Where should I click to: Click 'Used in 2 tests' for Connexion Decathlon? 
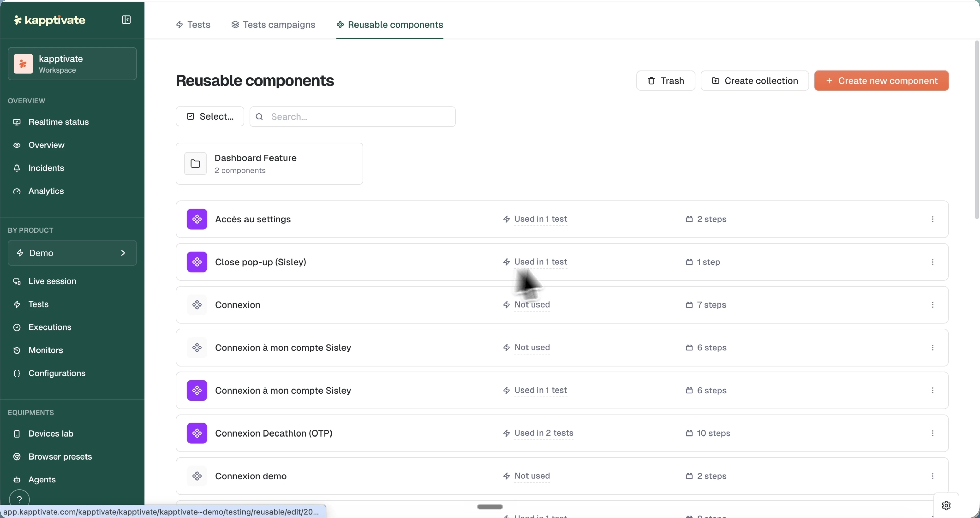pyautogui.click(x=544, y=433)
